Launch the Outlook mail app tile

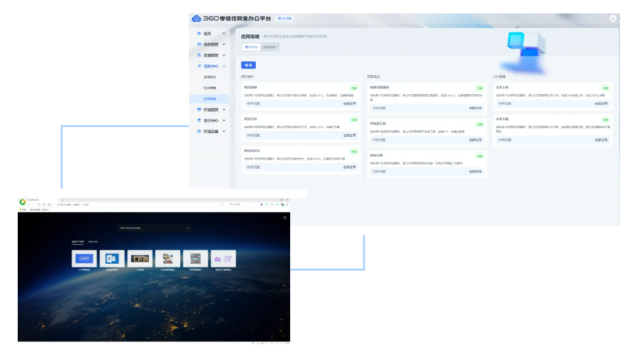point(111,258)
